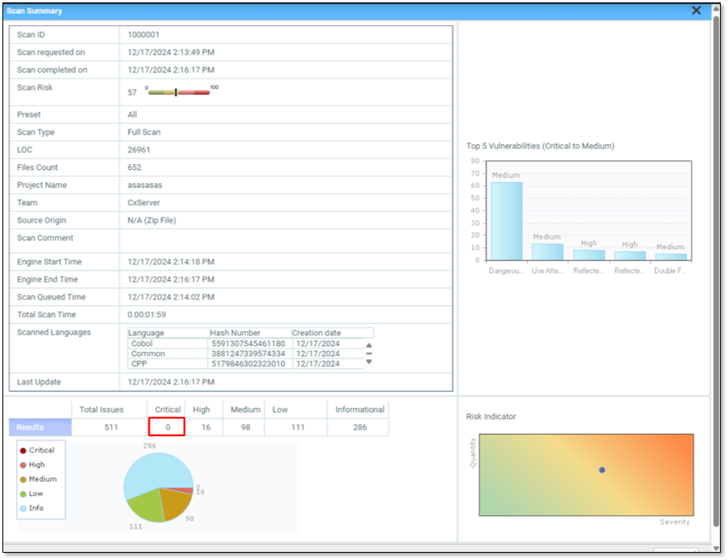Click the Critical legend dot in pie chart
Image resolution: width=728 pixels, height=560 pixels.
[23, 450]
